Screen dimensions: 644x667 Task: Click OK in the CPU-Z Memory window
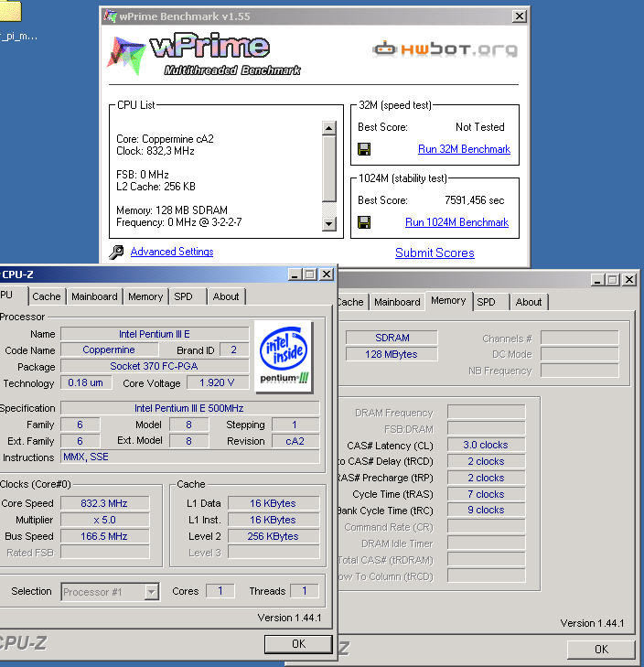tap(601, 650)
